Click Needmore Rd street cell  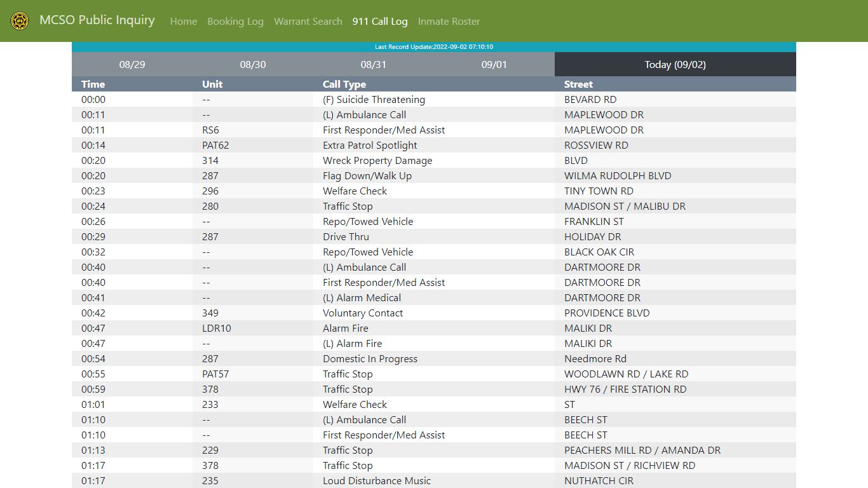tap(675, 358)
